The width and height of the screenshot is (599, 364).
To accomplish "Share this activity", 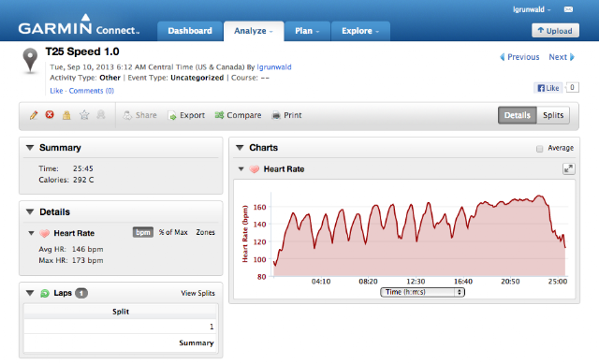I will [x=139, y=115].
